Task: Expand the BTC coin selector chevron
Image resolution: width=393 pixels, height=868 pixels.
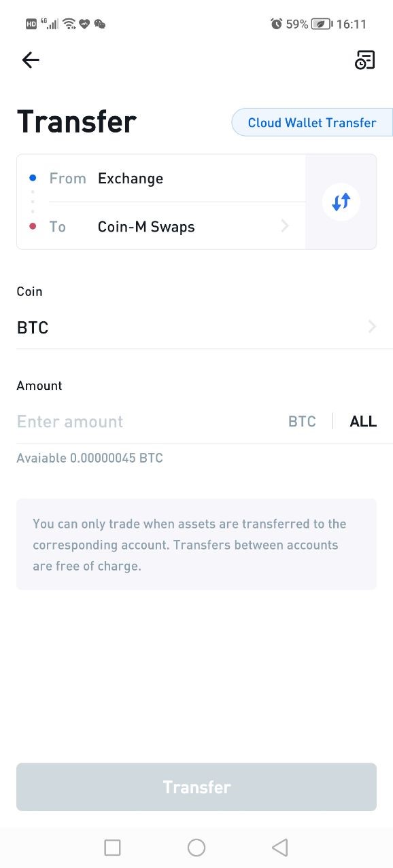Action: (x=372, y=327)
